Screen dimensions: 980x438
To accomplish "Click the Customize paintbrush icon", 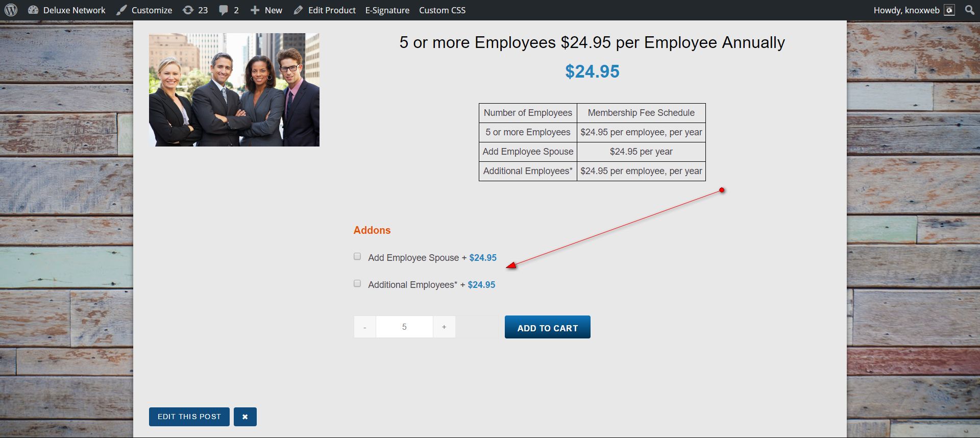I will [121, 10].
